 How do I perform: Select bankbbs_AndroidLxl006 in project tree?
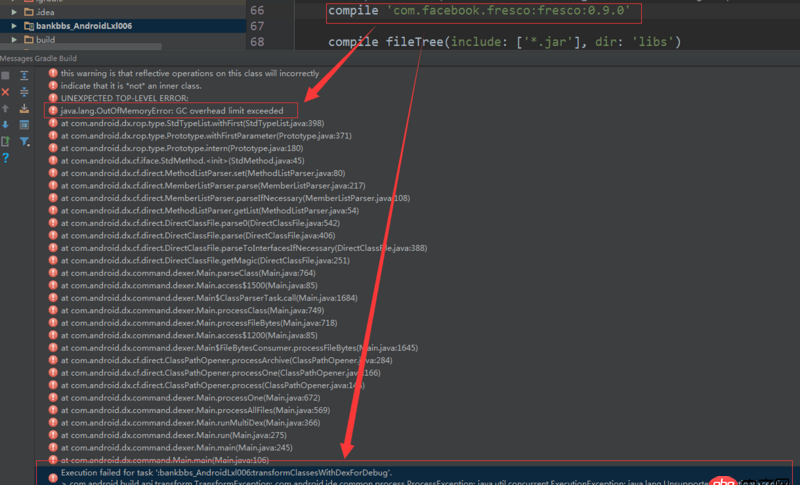coord(84,25)
